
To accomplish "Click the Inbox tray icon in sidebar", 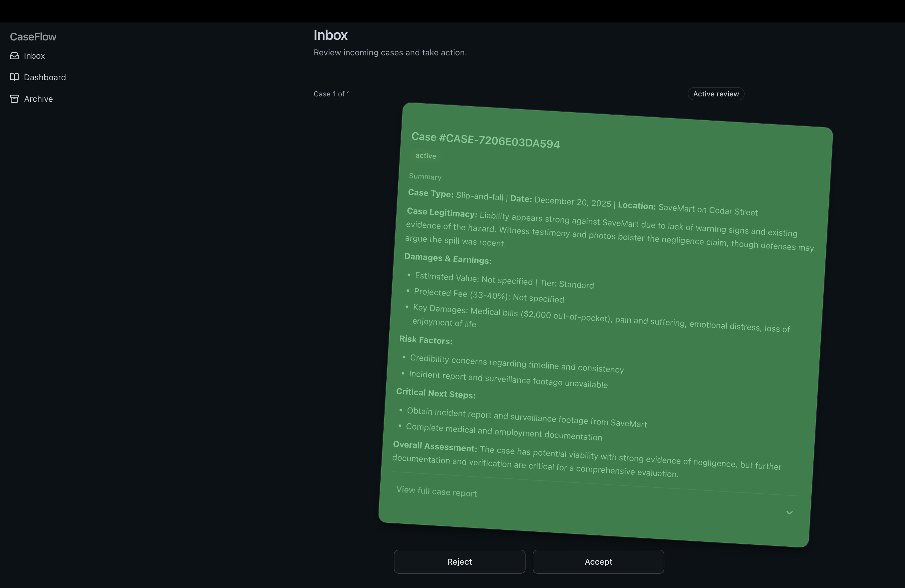I will coord(14,56).
